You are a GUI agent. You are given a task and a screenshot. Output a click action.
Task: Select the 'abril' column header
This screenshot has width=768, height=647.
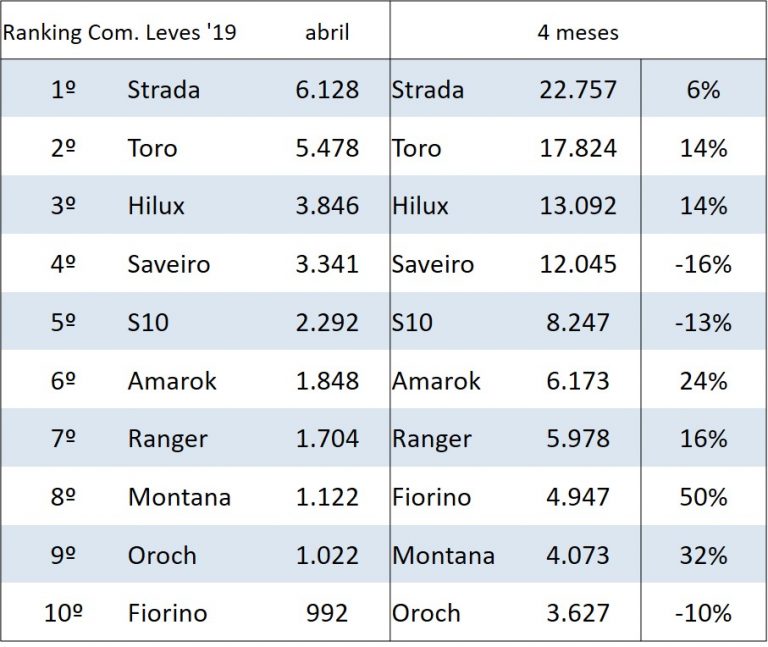pos(327,32)
